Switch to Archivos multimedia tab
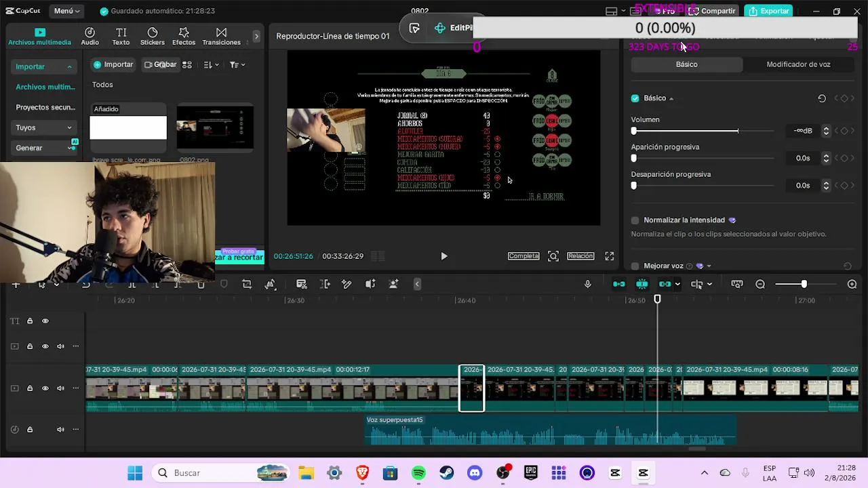868x488 pixels. point(39,37)
